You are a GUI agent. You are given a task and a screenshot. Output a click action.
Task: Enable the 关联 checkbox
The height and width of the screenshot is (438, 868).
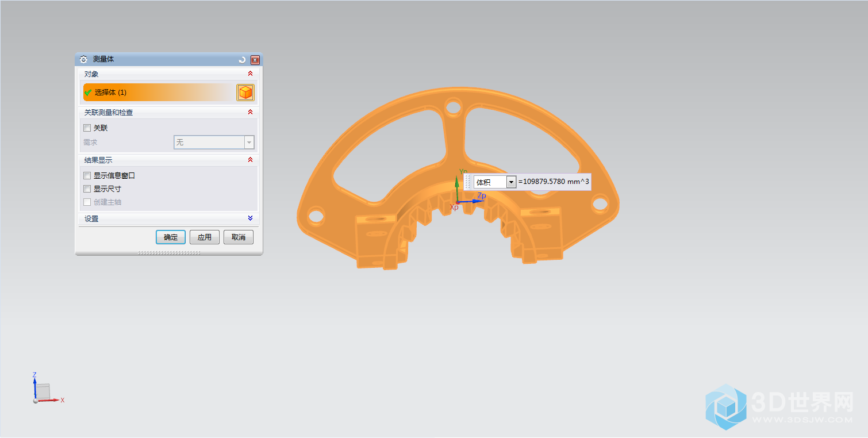click(x=87, y=128)
